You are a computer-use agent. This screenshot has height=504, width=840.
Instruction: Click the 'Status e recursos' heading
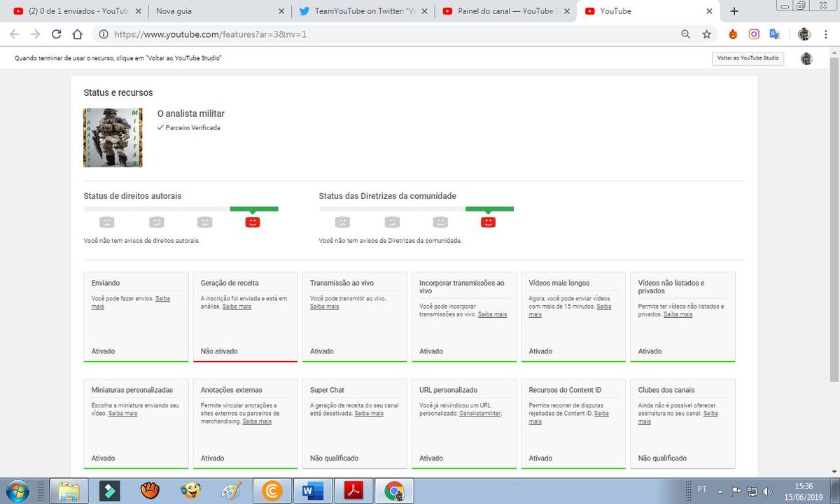tap(118, 92)
